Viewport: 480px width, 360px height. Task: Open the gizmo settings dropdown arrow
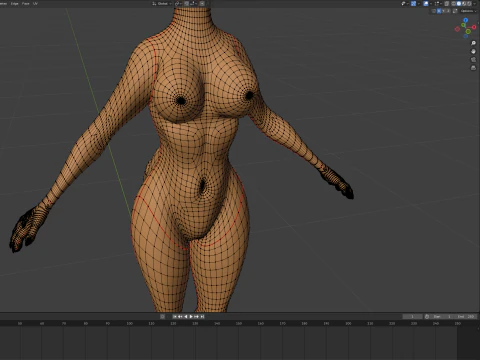click(419, 4)
